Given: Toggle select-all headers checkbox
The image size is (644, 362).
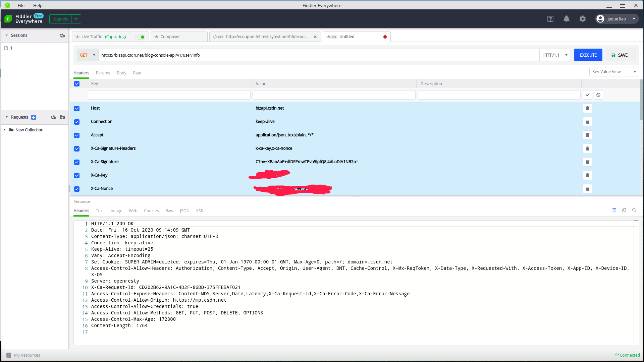Looking at the screenshot, I should (x=77, y=84).
